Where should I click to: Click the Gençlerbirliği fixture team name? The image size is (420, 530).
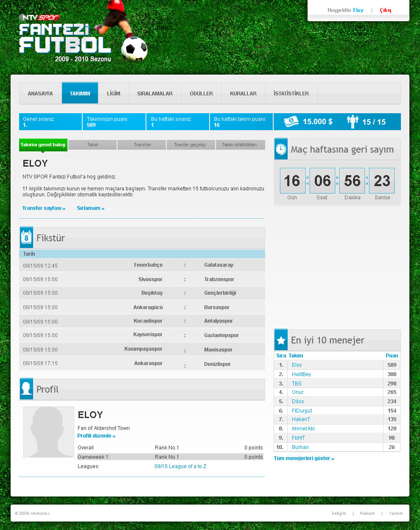coord(220,293)
